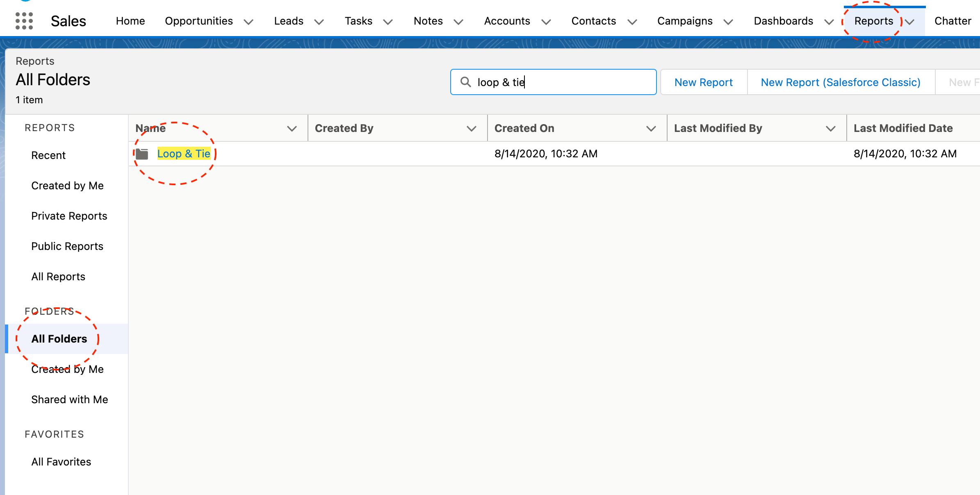Click the Created On date 8/14/2020 cell

click(x=546, y=154)
